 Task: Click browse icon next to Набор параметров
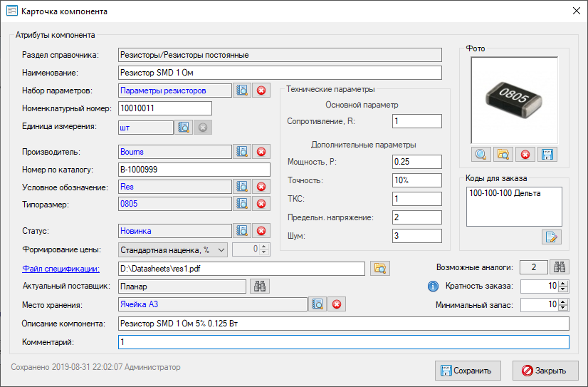242,91
